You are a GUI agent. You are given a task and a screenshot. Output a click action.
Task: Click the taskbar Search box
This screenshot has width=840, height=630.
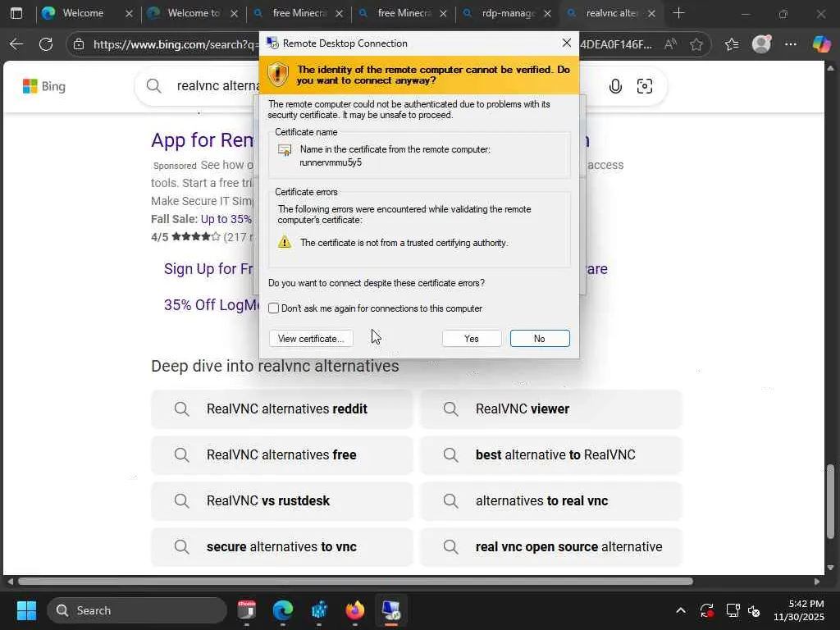pos(137,610)
